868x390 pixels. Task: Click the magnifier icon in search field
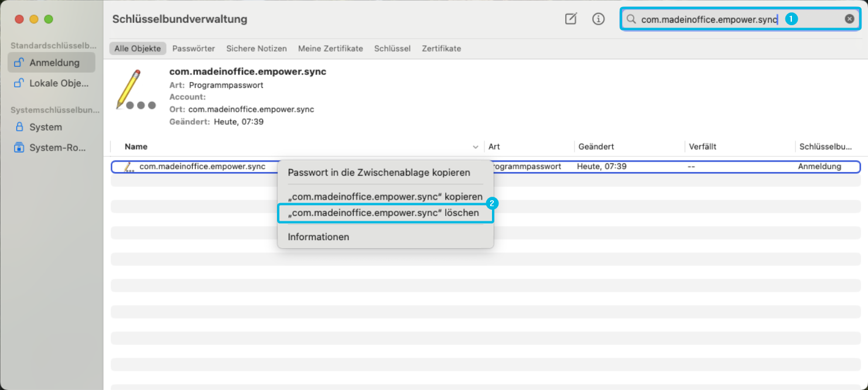pyautogui.click(x=631, y=19)
